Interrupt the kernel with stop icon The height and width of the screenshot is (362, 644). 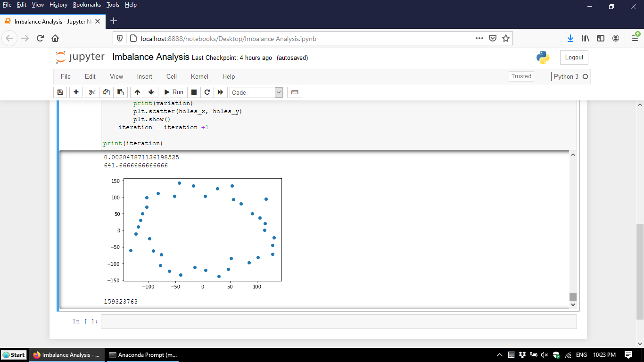point(194,92)
